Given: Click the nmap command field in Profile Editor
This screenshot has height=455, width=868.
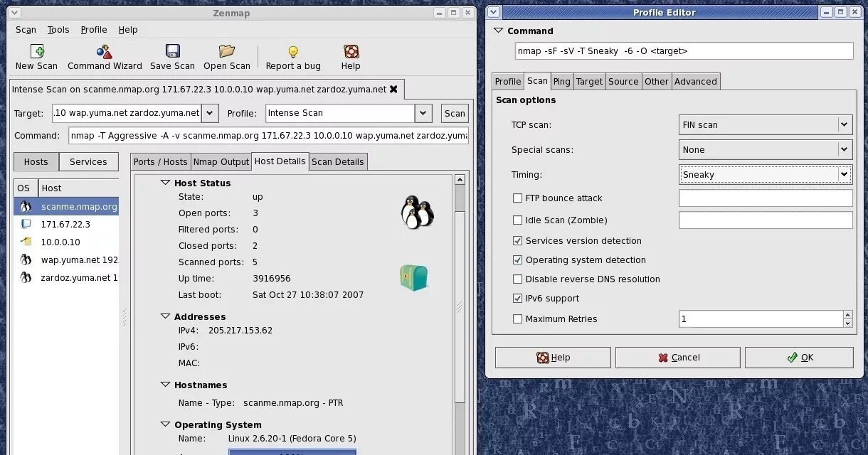Looking at the screenshot, I should (x=684, y=51).
